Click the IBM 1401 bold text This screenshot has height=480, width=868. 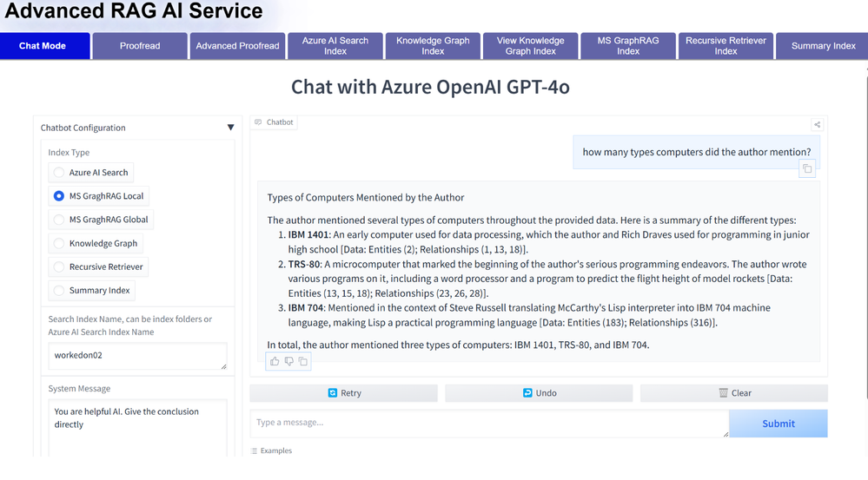[308, 234]
